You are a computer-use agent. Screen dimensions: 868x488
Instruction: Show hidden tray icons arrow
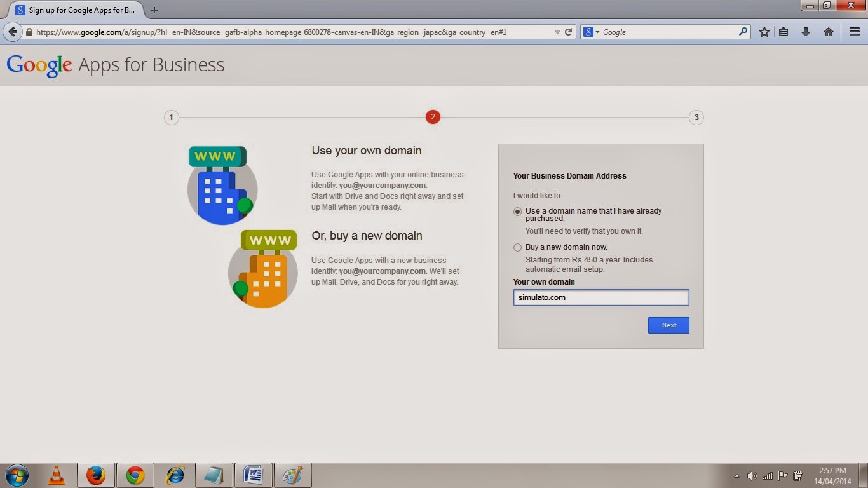tap(736, 476)
